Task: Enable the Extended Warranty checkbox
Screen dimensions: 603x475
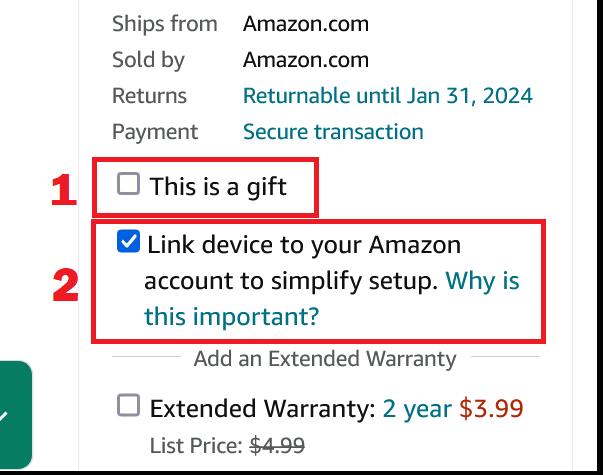Action: pos(128,406)
